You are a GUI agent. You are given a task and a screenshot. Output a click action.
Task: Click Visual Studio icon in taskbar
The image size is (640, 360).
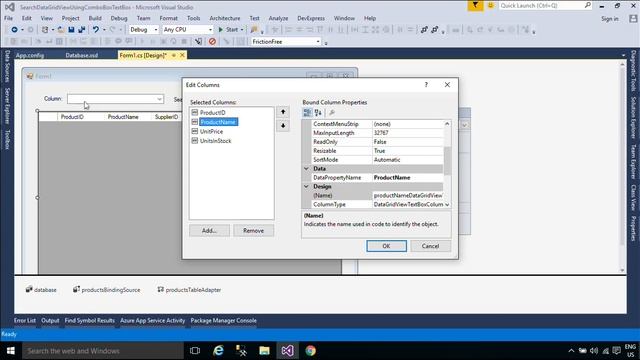tap(287, 351)
